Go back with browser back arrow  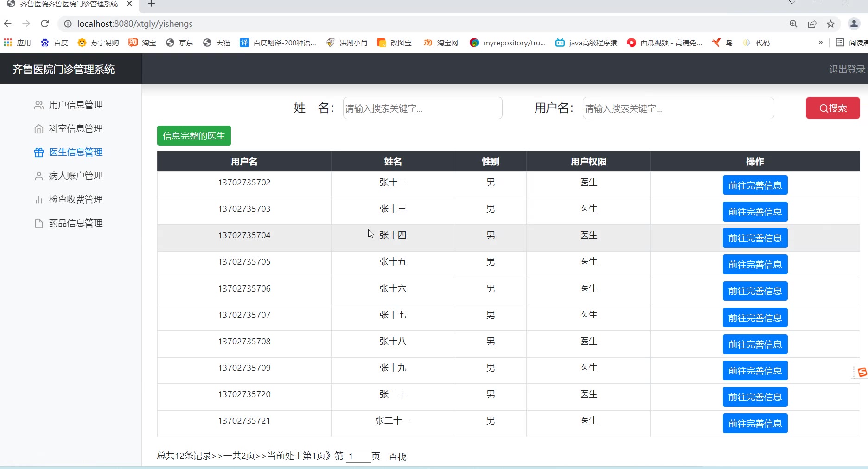(8, 24)
